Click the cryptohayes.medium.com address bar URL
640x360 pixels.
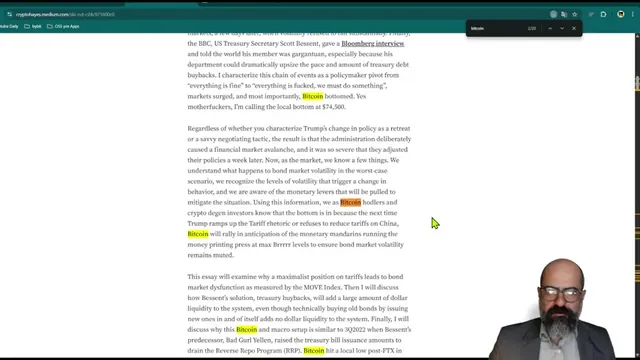point(65,14)
